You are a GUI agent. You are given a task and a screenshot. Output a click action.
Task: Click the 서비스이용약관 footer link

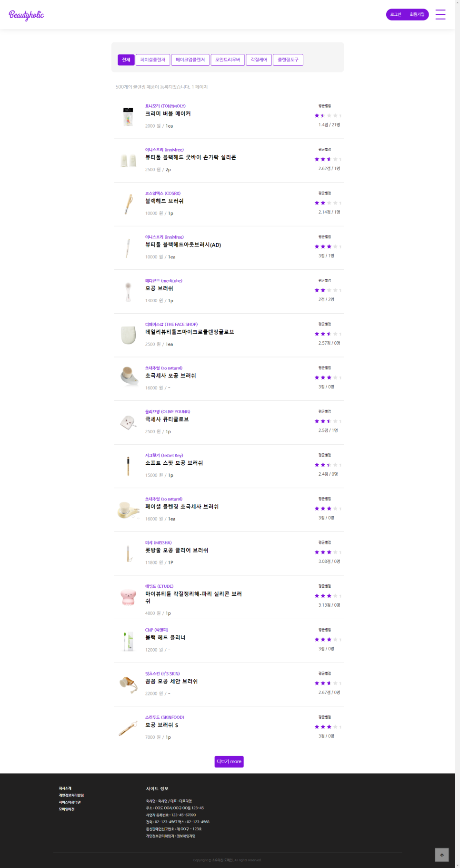coord(70,802)
